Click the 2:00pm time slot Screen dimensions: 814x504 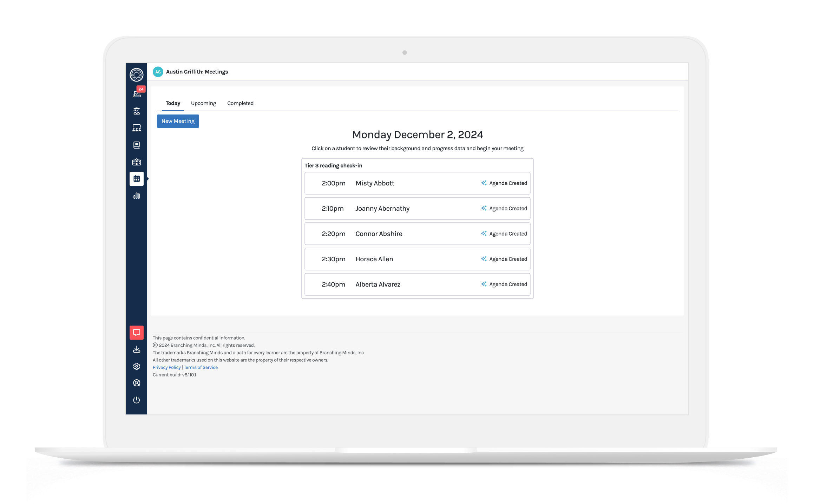[x=334, y=183]
